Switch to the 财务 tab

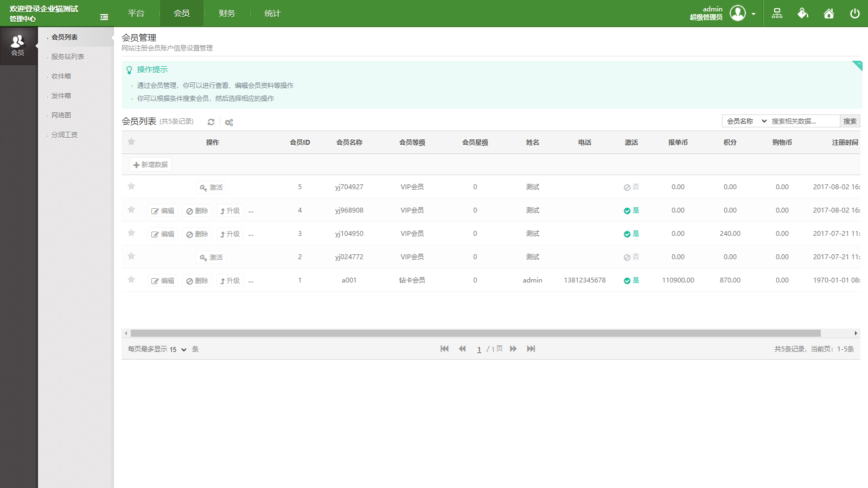(227, 14)
